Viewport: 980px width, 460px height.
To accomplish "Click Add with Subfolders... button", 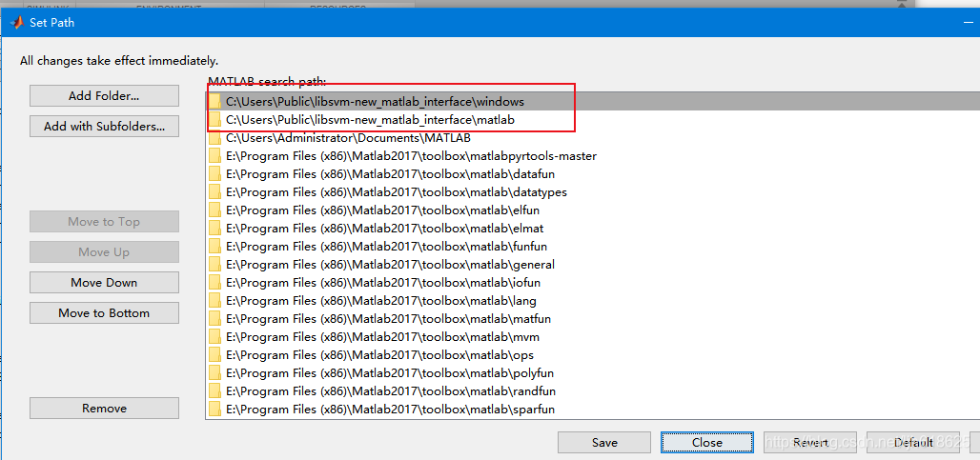I will point(104,126).
